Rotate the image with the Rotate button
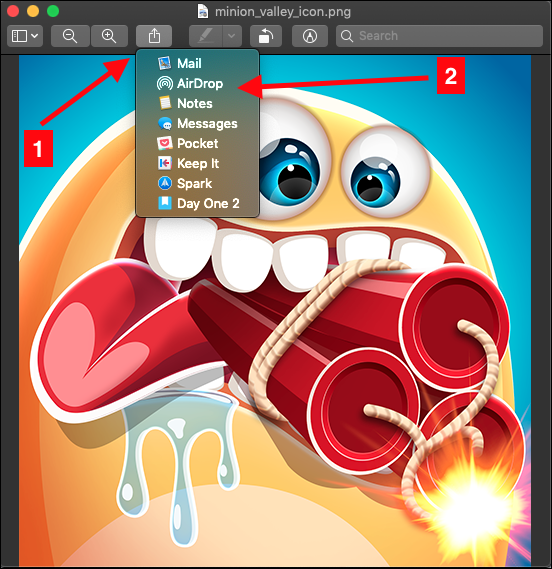 point(266,36)
